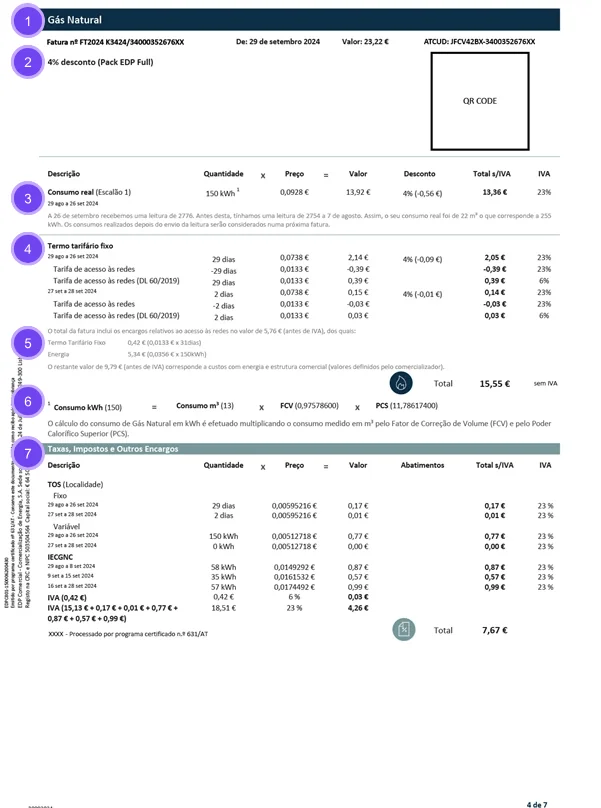The height and width of the screenshot is (808, 601).
Task: Click annotation marker number 1
Action: click(x=28, y=21)
